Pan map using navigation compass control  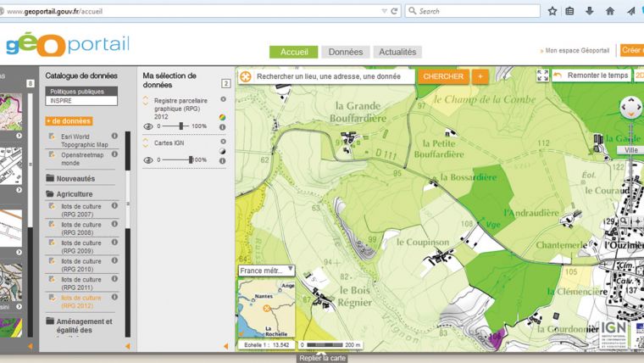click(630, 108)
